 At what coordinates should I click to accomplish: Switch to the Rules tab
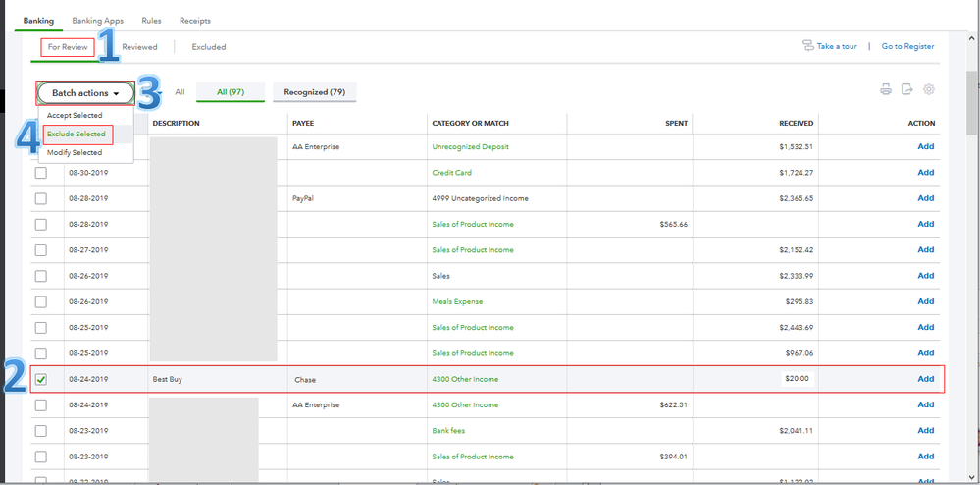[x=151, y=21]
